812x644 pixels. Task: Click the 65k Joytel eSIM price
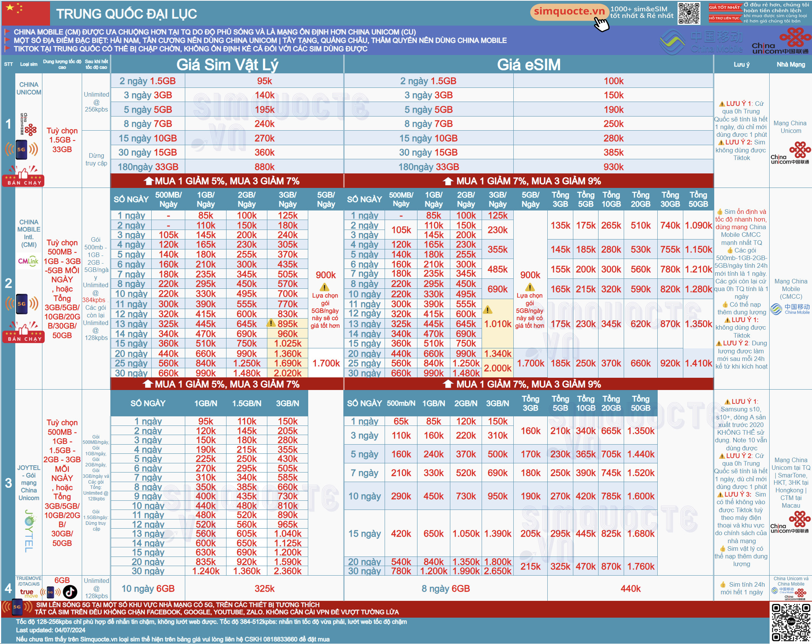pos(401,421)
